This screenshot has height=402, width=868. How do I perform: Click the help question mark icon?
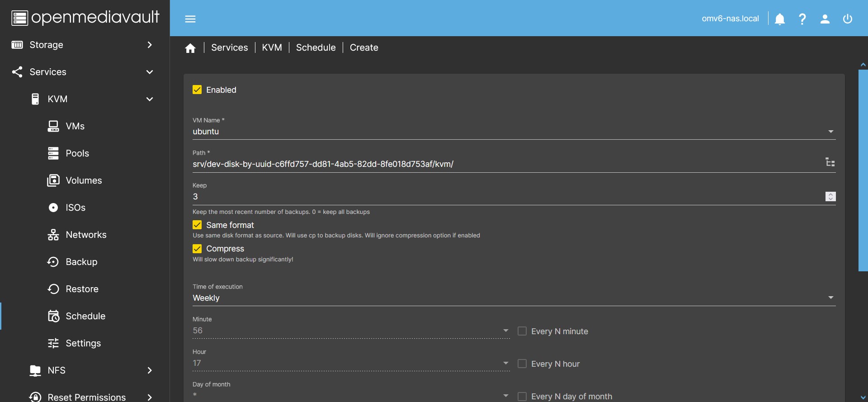tap(802, 19)
